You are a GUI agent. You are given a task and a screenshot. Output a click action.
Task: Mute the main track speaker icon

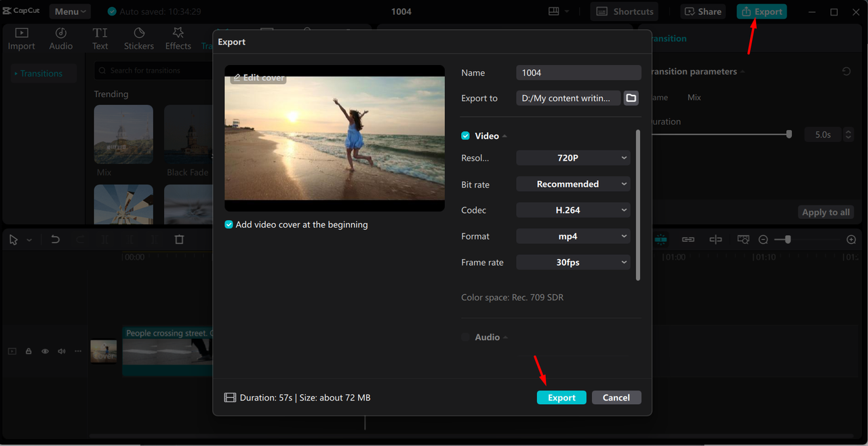(62, 351)
